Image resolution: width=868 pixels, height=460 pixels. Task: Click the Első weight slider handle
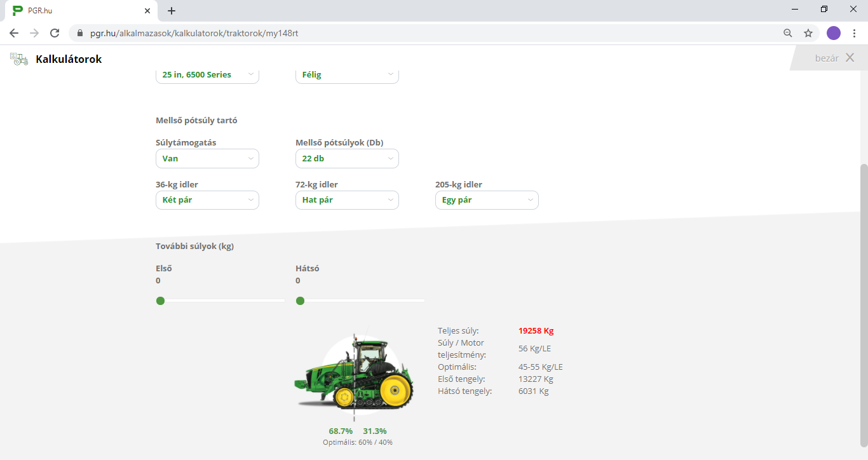160,301
